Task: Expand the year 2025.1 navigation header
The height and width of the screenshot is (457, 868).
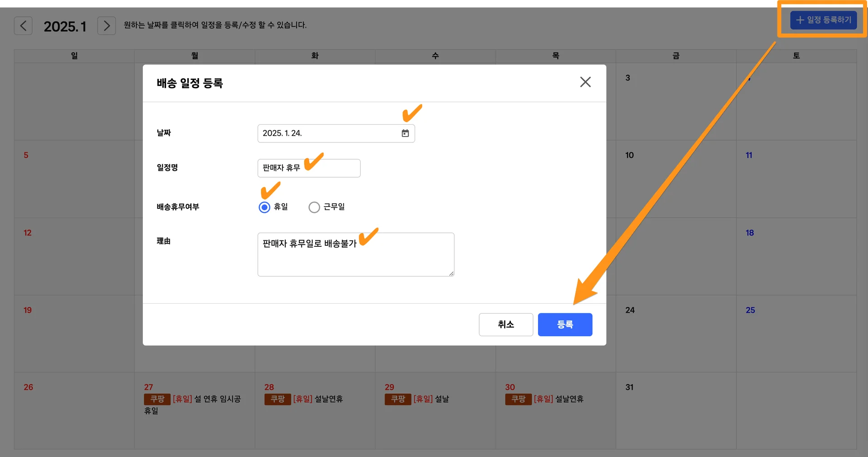Action: pos(66,26)
